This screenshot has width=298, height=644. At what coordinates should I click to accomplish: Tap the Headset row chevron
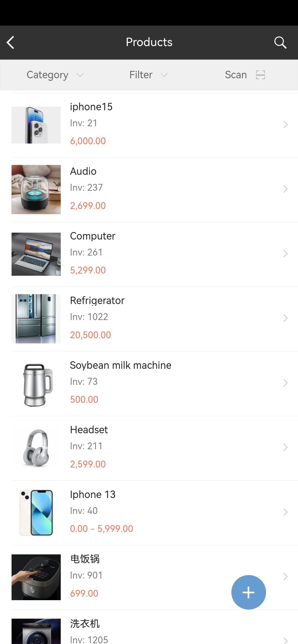[285, 448]
